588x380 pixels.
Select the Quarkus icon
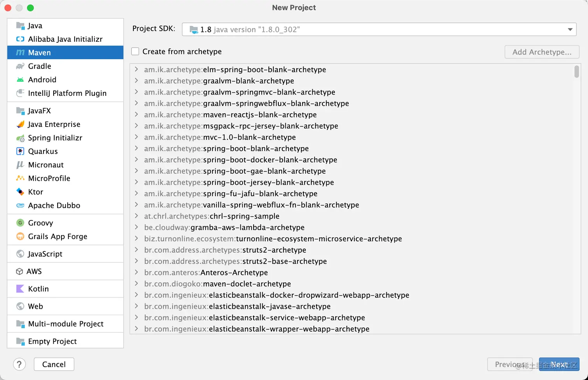(20, 151)
